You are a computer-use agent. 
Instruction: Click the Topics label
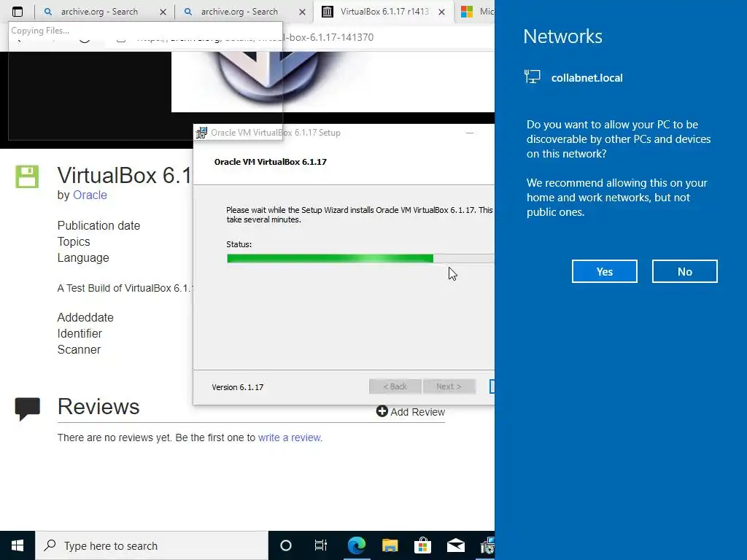tap(74, 241)
